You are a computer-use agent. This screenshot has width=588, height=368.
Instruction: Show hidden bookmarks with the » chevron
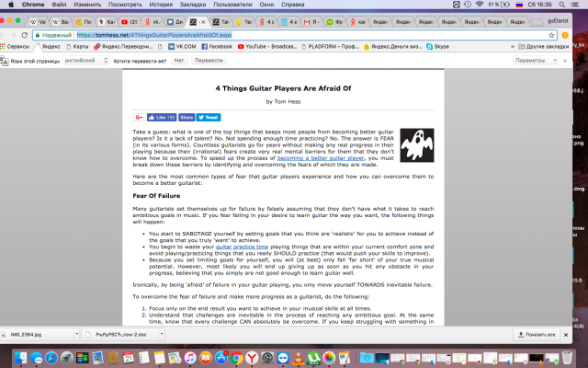[x=513, y=47]
